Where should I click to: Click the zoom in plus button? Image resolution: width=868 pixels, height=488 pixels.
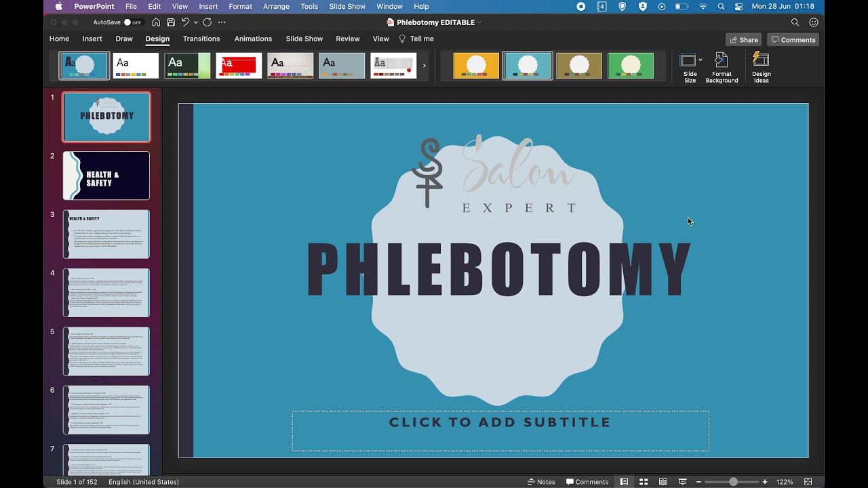pyautogui.click(x=765, y=482)
